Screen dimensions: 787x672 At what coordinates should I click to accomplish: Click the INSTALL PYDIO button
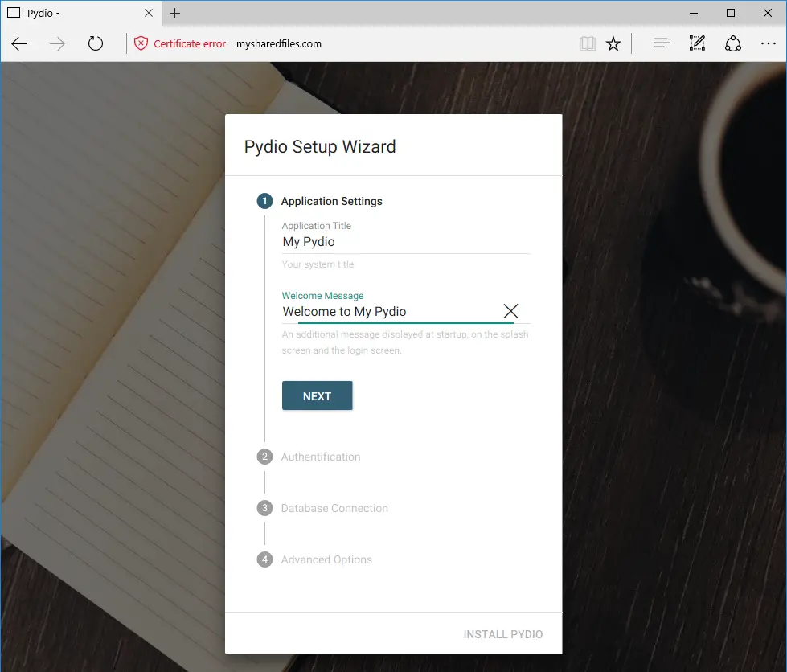coord(503,634)
